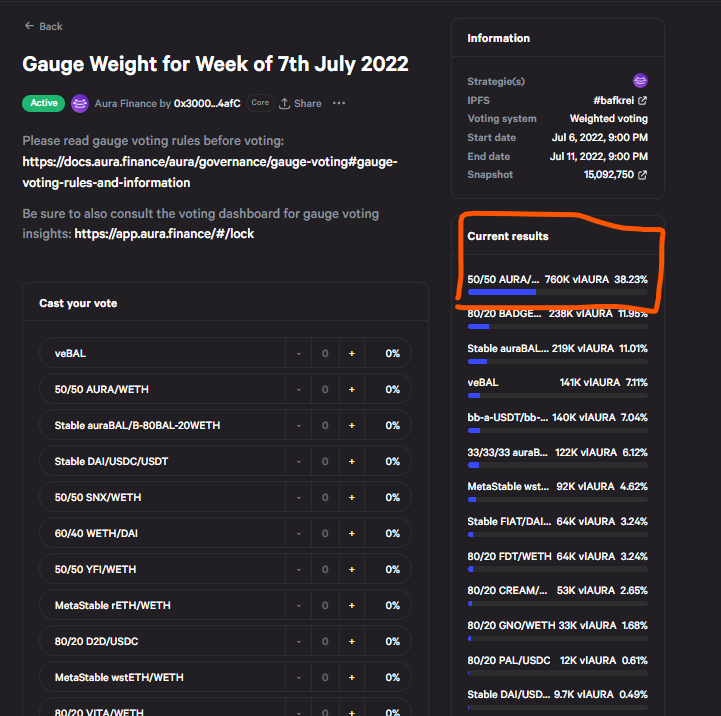Click Stable auraBAL... 11.01% result bar
The height and width of the screenshot is (716, 721).
[x=557, y=361]
